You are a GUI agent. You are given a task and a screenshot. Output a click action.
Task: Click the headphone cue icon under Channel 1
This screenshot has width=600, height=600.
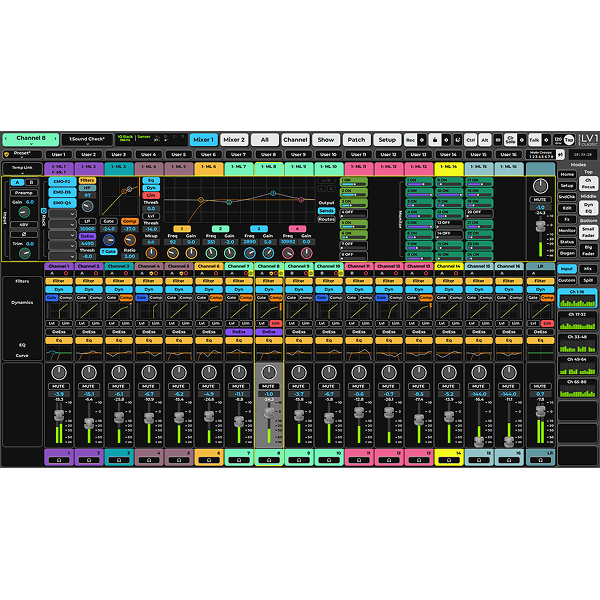pyautogui.click(x=59, y=460)
